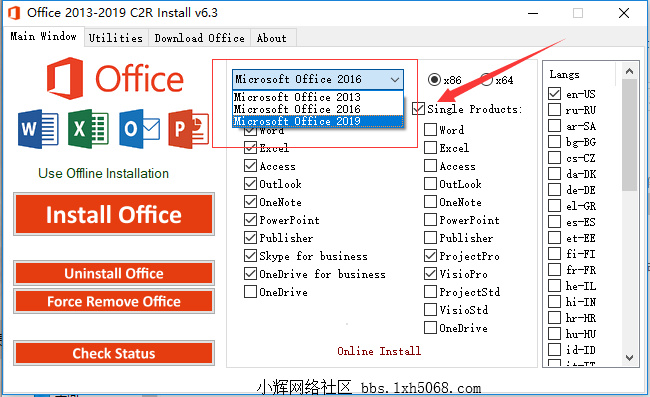Uncheck the suite Publisher checkbox
This screenshot has width=650, height=397.
pos(250,238)
